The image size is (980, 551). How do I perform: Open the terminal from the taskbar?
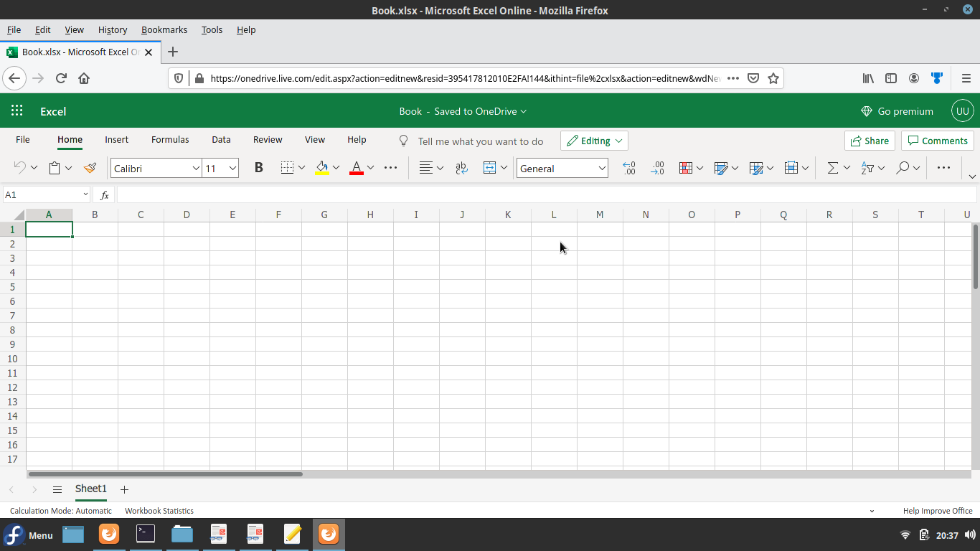point(146,534)
